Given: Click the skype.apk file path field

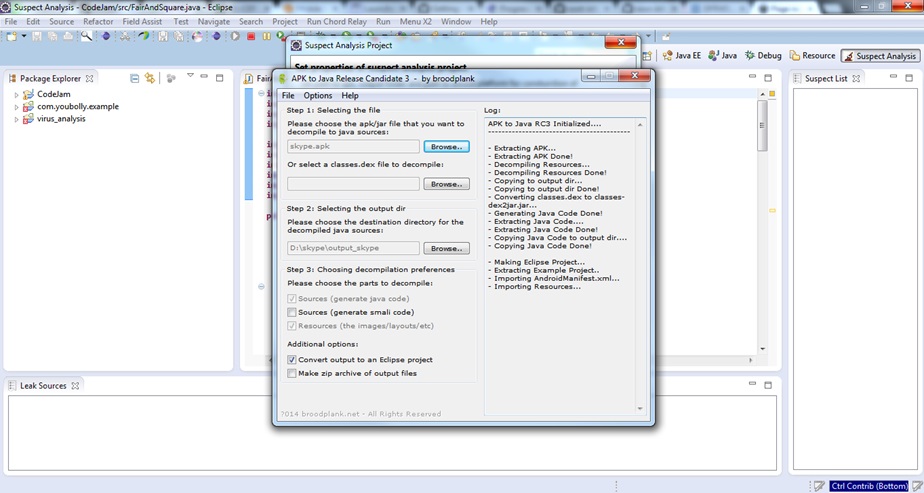Looking at the screenshot, I should click(354, 146).
